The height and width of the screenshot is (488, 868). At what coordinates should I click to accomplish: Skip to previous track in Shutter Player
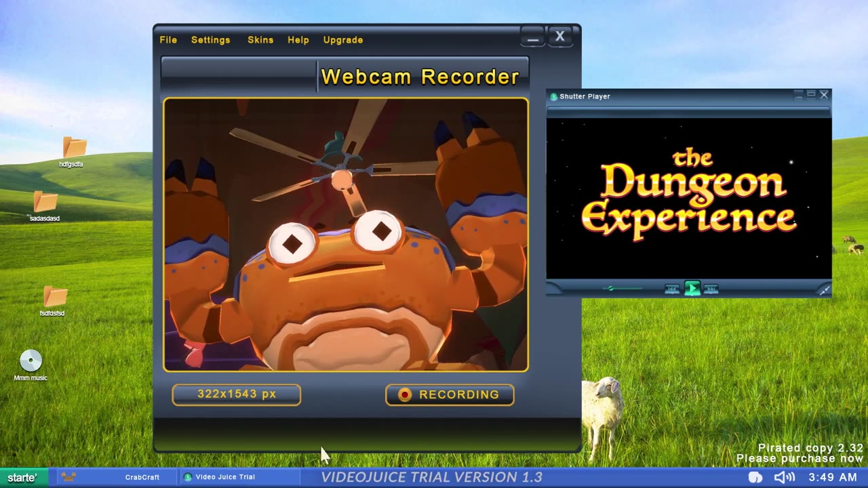click(672, 289)
